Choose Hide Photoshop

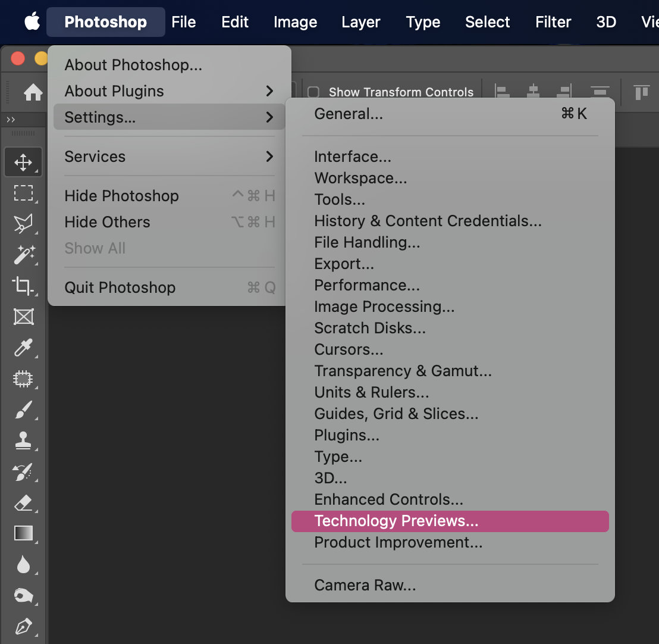(170, 196)
